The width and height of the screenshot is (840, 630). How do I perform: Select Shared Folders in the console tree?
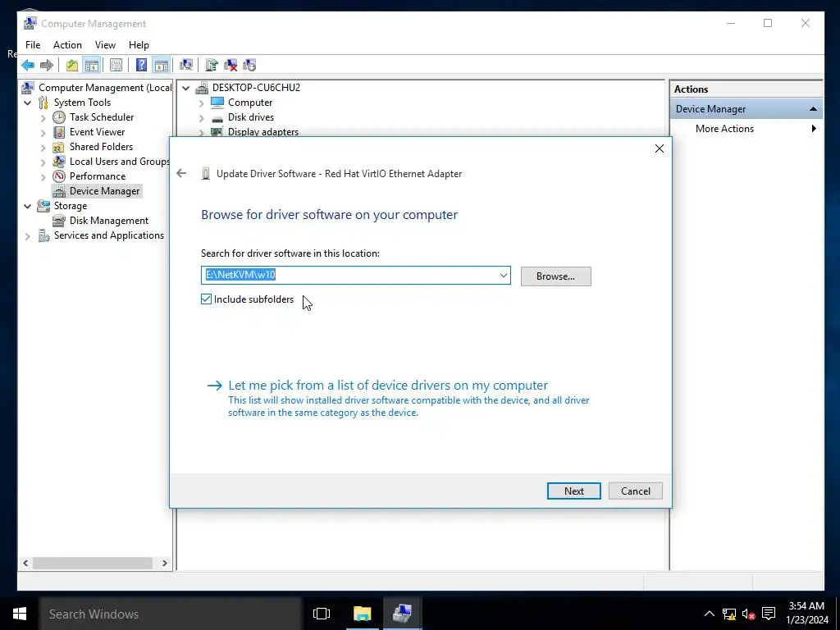tap(101, 146)
